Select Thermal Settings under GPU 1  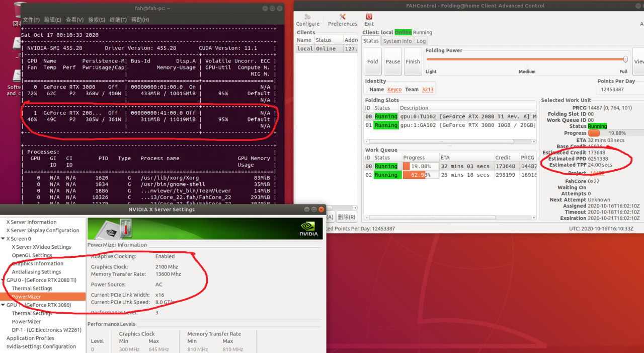32,313
